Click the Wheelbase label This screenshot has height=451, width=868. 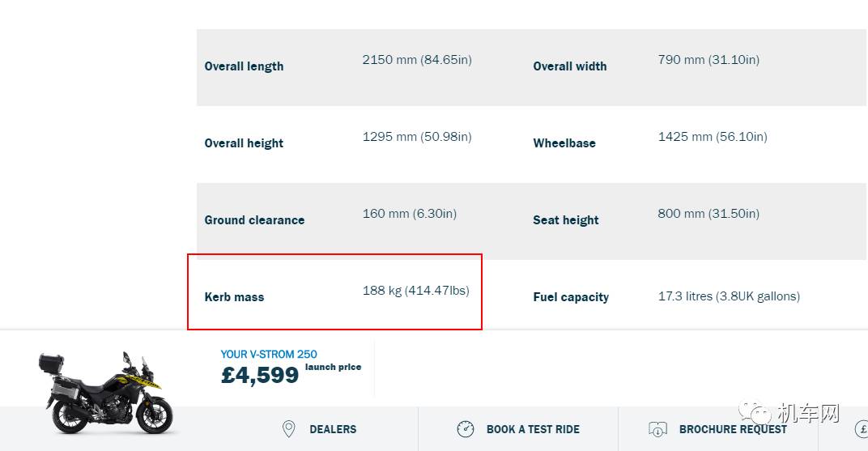pos(564,143)
